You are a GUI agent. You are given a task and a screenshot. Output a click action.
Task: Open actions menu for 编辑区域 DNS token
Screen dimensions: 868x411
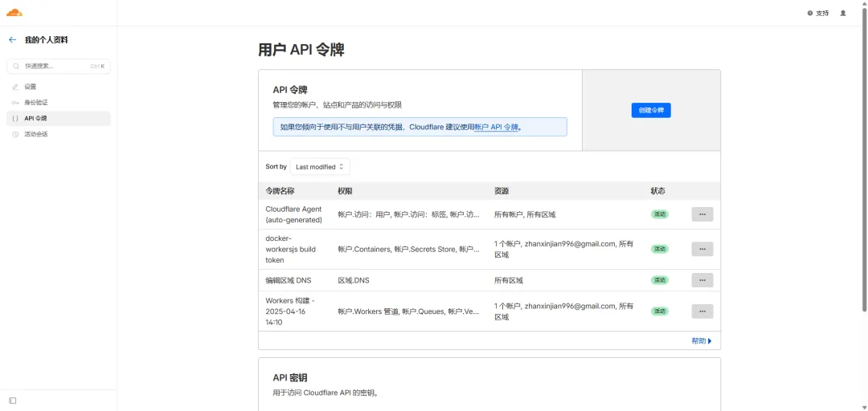click(702, 280)
